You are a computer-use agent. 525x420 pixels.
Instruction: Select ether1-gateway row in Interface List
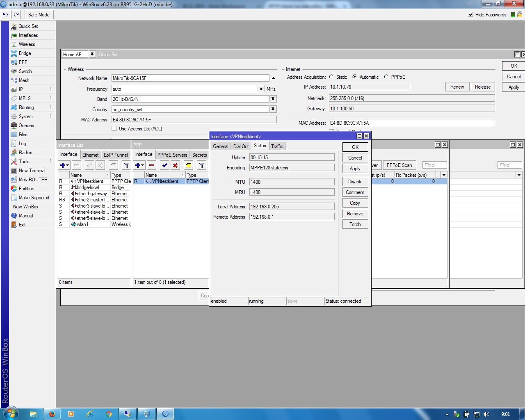[95, 194]
